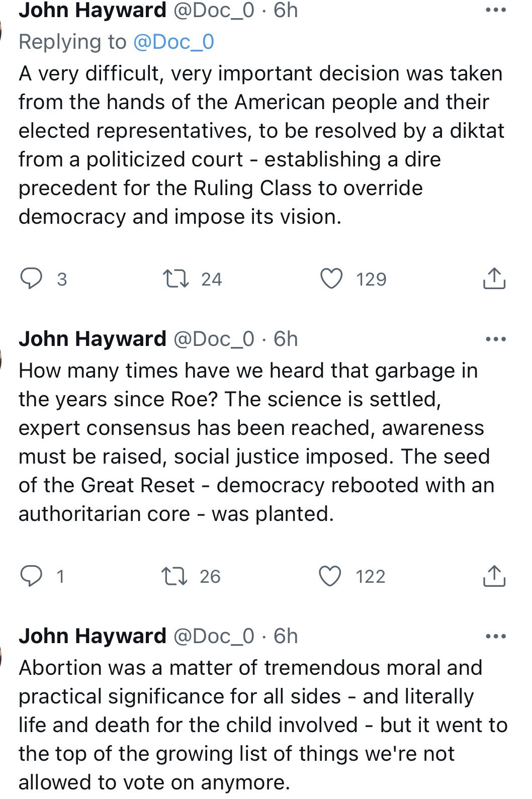The width and height of the screenshot is (532, 799).
Task: Open more options on the first tweet
Action: pos(495,10)
